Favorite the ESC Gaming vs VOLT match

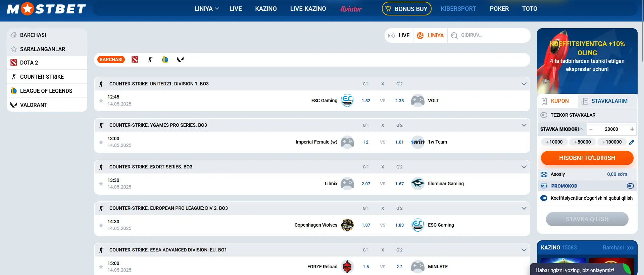pyautogui.click(x=101, y=101)
